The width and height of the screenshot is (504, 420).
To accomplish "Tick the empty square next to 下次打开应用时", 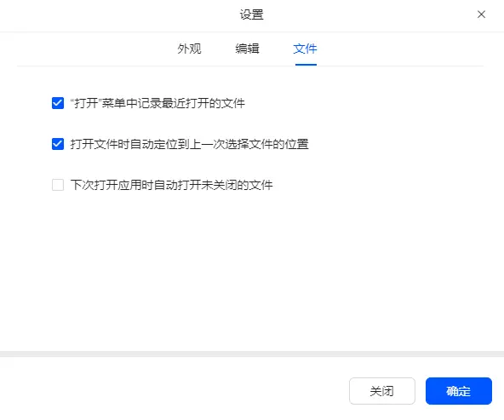I will tap(58, 185).
